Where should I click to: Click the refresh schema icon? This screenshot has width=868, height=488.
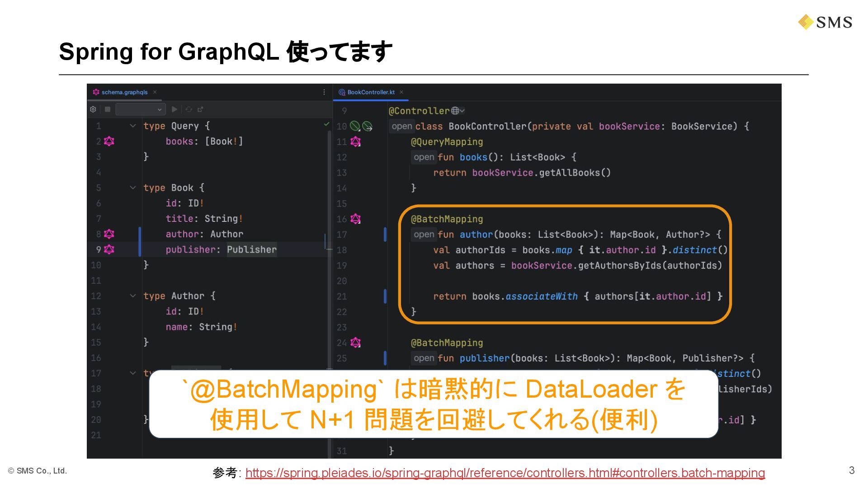click(x=189, y=109)
